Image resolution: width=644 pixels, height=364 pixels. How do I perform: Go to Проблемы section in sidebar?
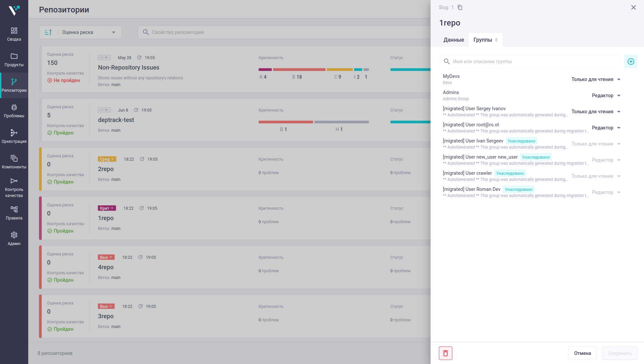click(14, 111)
